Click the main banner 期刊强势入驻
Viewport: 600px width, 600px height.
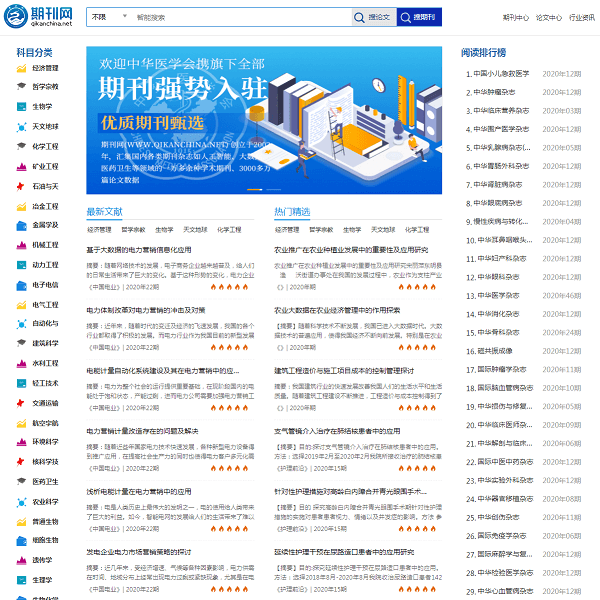(x=264, y=120)
